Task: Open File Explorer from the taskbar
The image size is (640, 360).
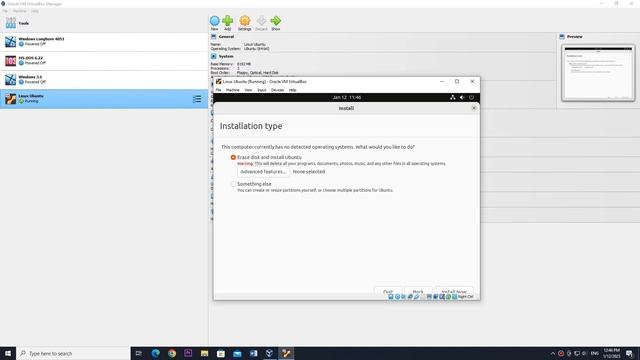Action: pyautogui.click(x=204, y=353)
